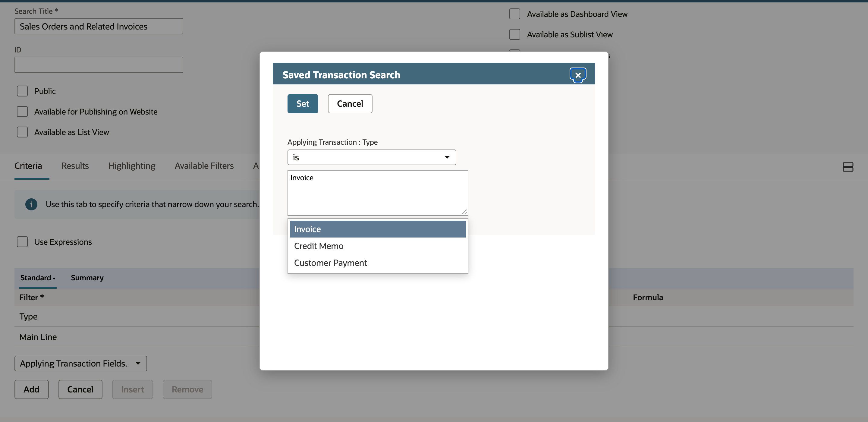868x422 pixels.
Task: Toggle the tab layout view icon
Action: 848,167
